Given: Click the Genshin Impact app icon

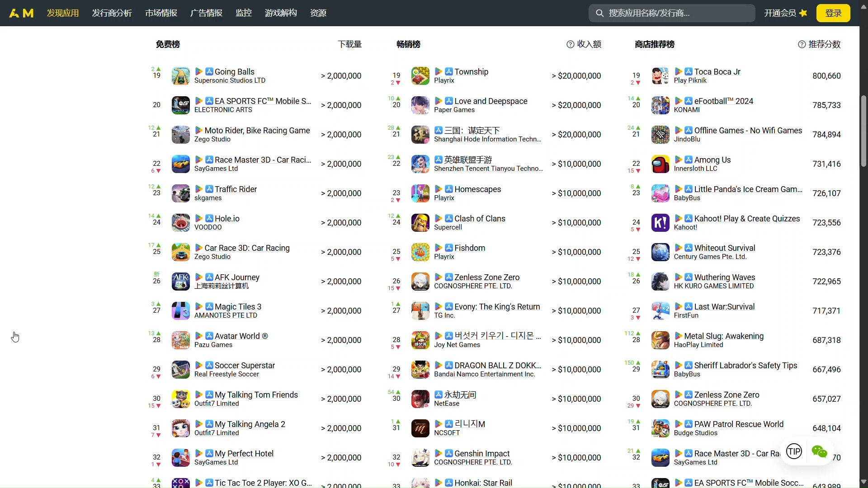Looking at the screenshot, I should [x=420, y=458].
